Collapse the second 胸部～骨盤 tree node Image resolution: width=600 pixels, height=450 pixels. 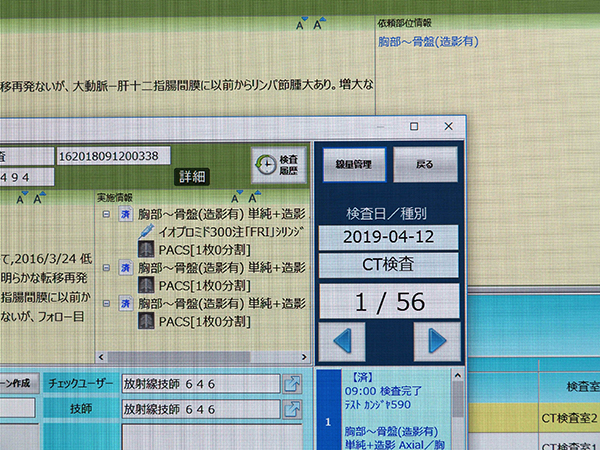(x=106, y=268)
